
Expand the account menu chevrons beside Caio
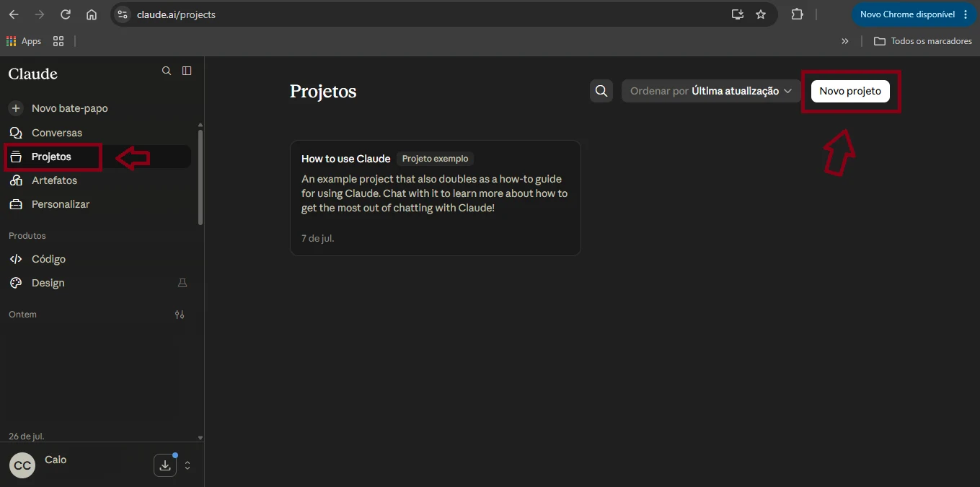(187, 465)
